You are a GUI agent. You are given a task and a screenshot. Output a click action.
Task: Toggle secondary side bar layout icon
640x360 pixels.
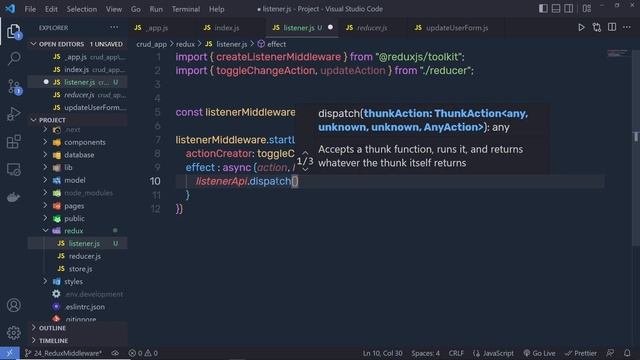pyautogui.click(x=569, y=9)
